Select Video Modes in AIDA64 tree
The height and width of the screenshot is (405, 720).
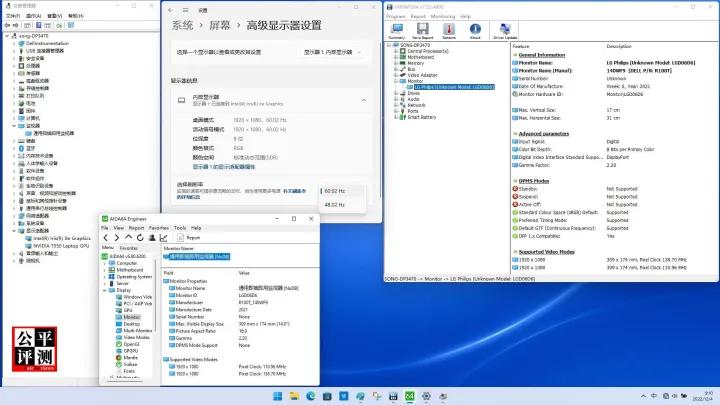(x=136, y=338)
